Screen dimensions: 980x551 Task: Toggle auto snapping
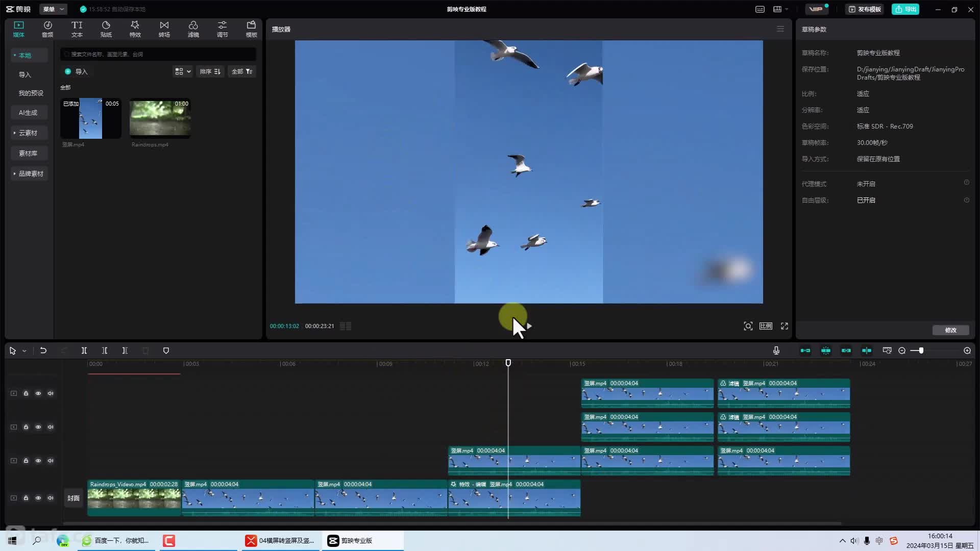(x=826, y=350)
